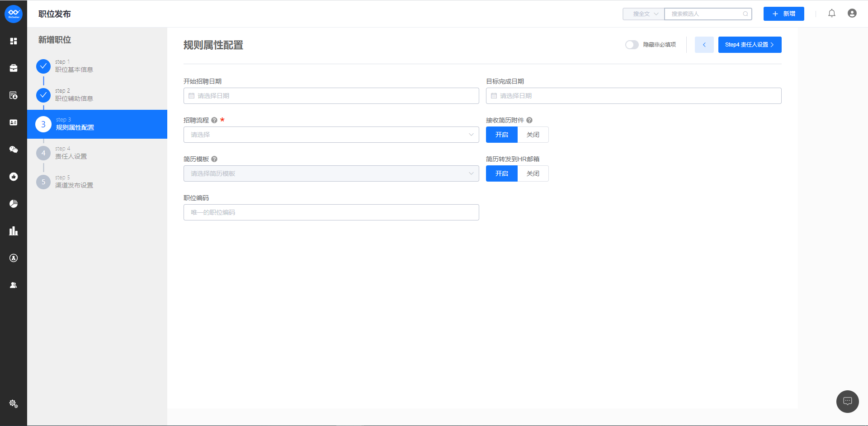Open the users group icon in sidebar

tap(14, 285)
